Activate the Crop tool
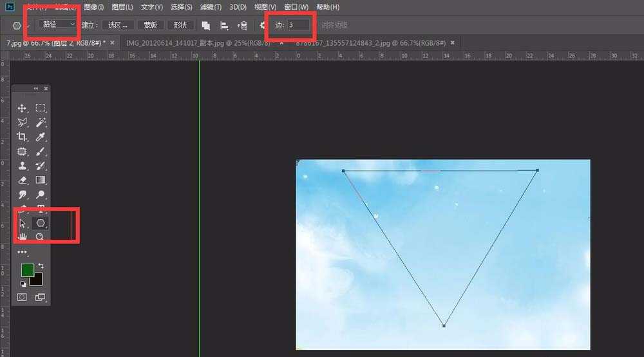 [22, 137]
